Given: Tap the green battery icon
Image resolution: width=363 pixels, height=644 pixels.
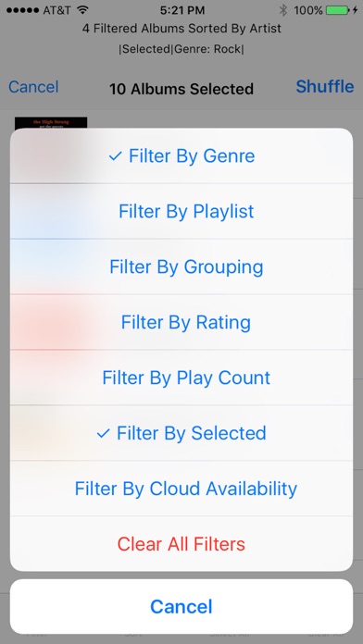Looking at the screenshot, I should pyautogui.click(x=338, y=10).
